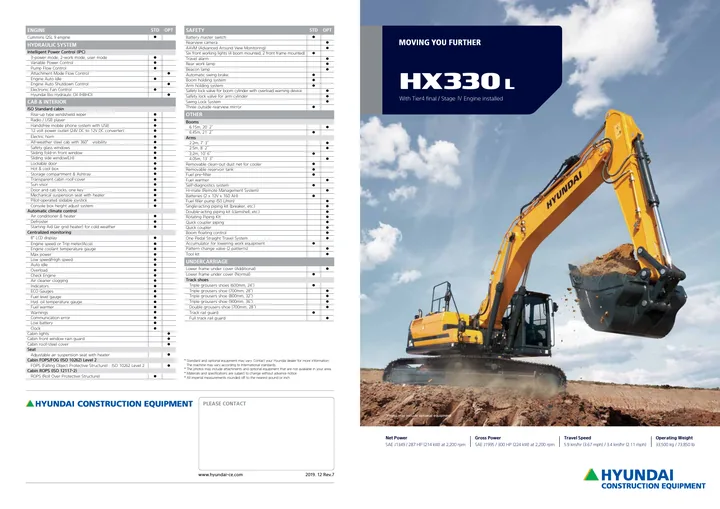Click the HX330 L model title
This screenshot has width=720, height=509.
pos(457,81)
